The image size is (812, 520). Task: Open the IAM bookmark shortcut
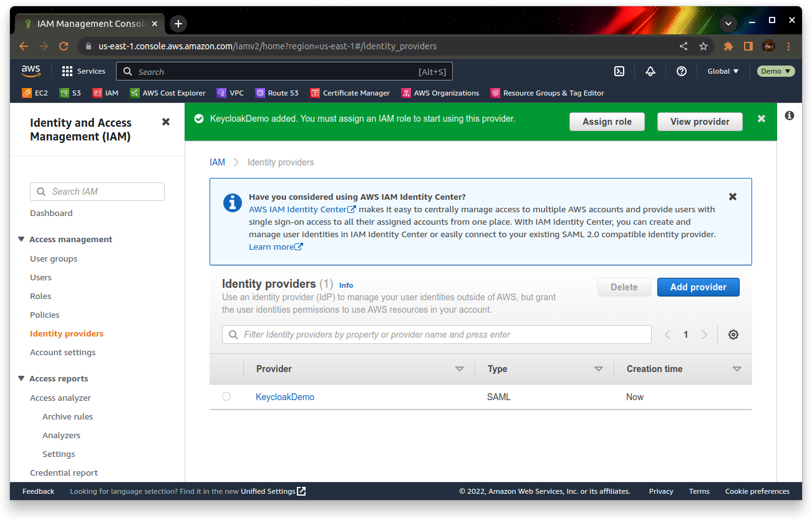(105, 93)
